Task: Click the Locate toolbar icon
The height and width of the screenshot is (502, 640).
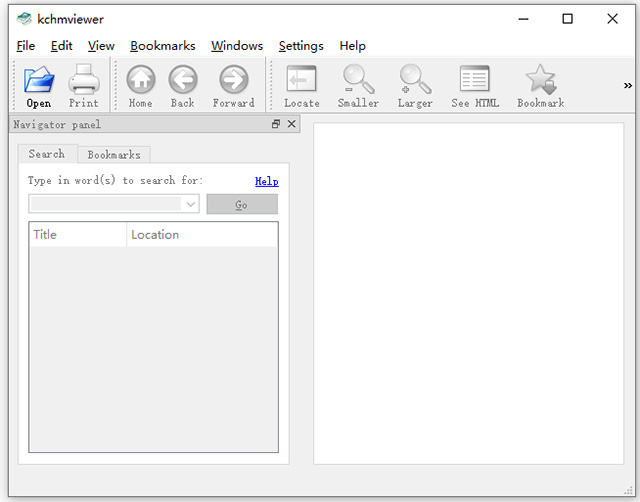Action: (301, 85)
